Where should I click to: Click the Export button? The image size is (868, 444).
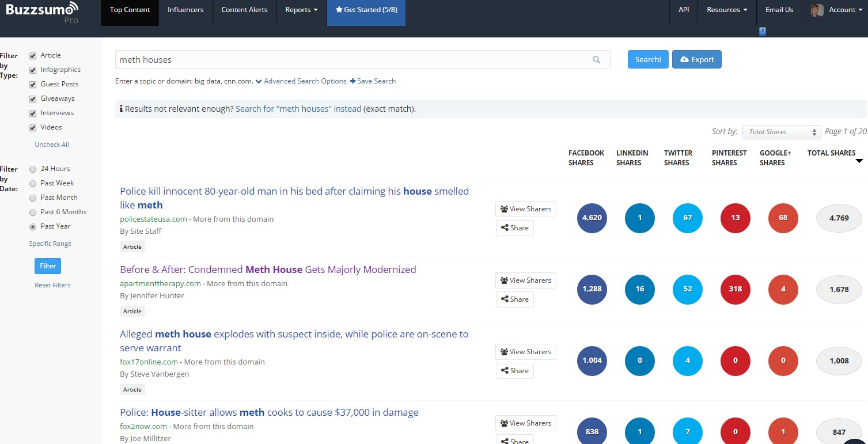(697, 59)
